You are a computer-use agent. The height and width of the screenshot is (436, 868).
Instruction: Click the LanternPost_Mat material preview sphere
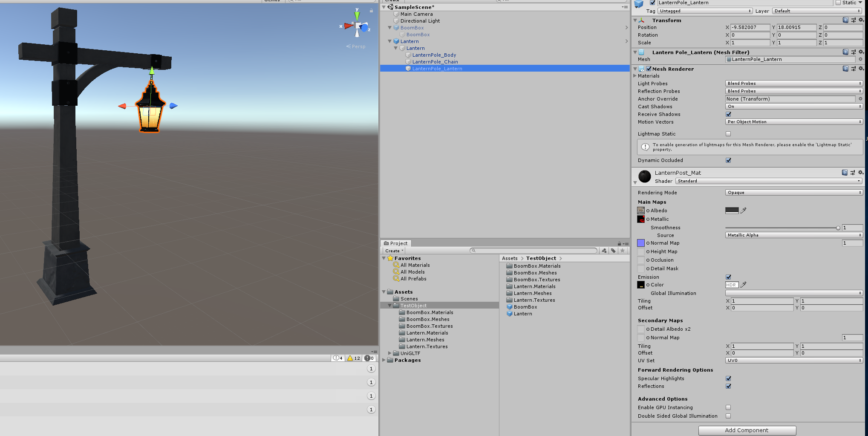[x=644, y=176]
